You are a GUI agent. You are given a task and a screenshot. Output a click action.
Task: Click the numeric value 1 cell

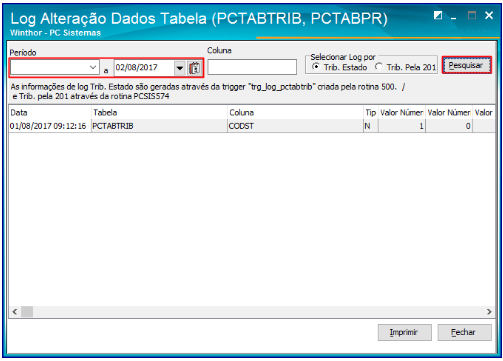(402, 126)
